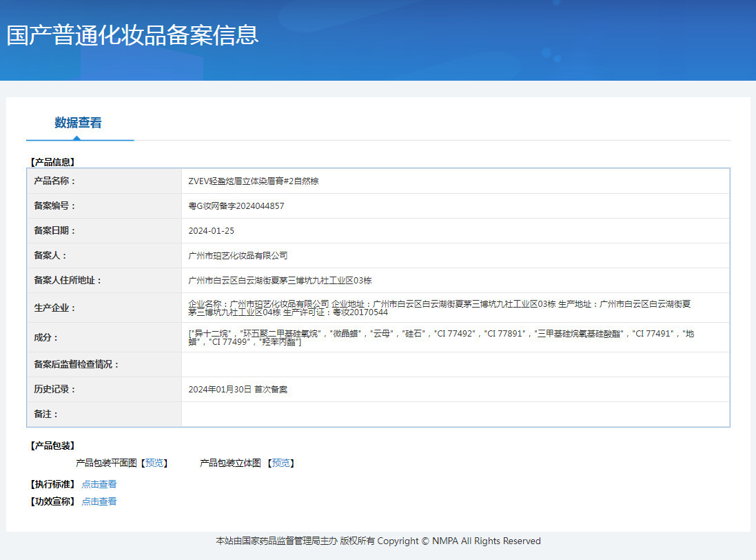Screen dimensions: 756x560
Task: Click the 【执行标准】 label
Action: pyautogui.click(x=52, y=484)
